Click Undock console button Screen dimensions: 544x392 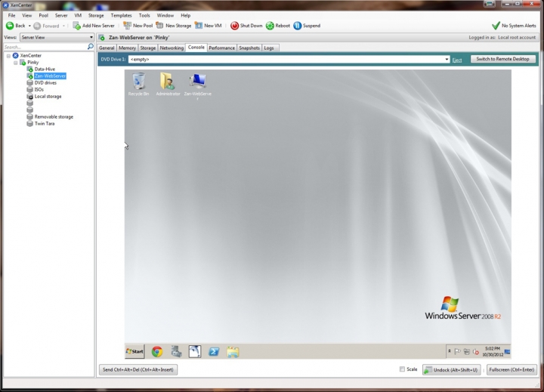451,370
